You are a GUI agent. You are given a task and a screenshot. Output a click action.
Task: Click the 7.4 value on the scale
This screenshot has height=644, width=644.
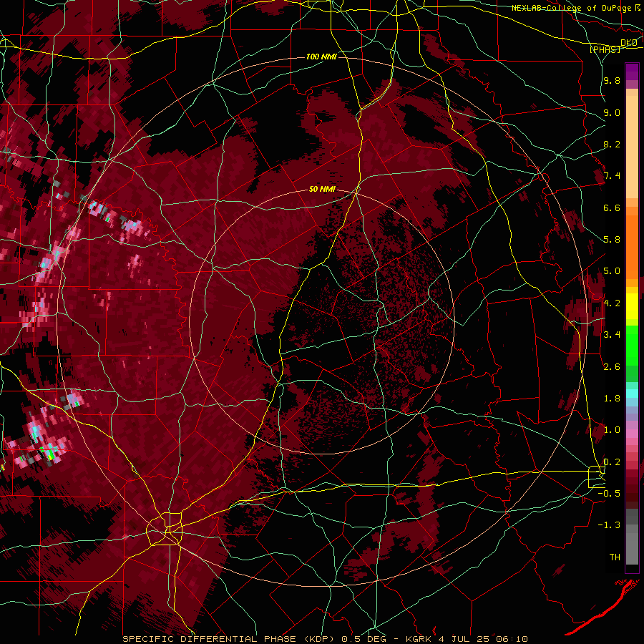tap(612, 176)
